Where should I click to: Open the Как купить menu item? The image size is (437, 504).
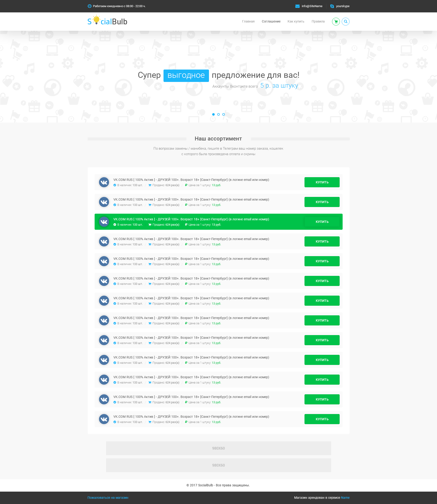coord(296,21)
